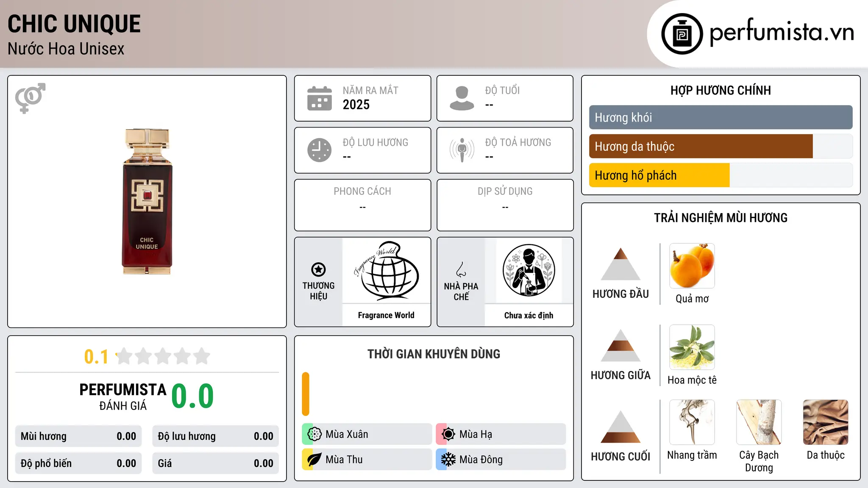
Task: Click the Hợp hương chính heading
Action: click(721, 90)
